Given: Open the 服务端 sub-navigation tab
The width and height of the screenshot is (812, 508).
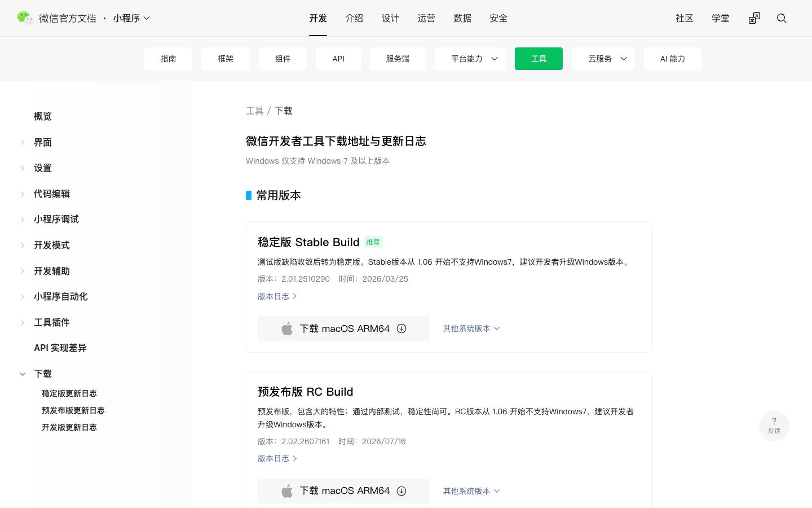Looking at the screenshot, I should tap(398, 59).
